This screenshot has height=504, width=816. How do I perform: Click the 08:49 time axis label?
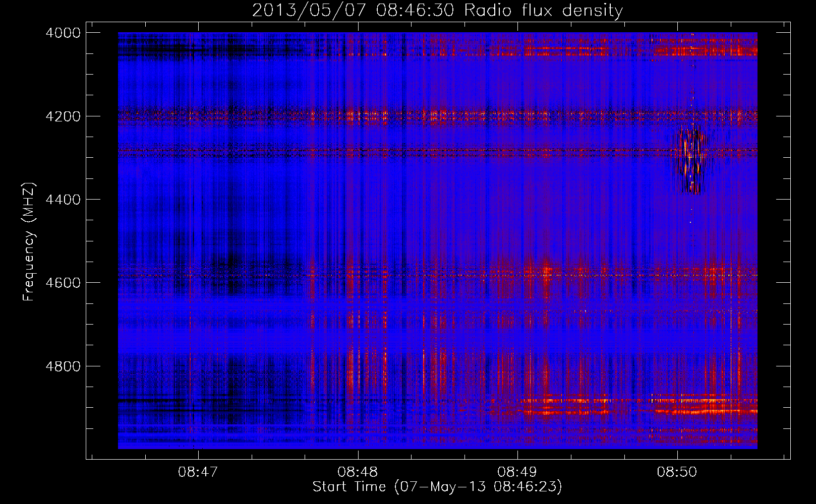coord(517,472)
